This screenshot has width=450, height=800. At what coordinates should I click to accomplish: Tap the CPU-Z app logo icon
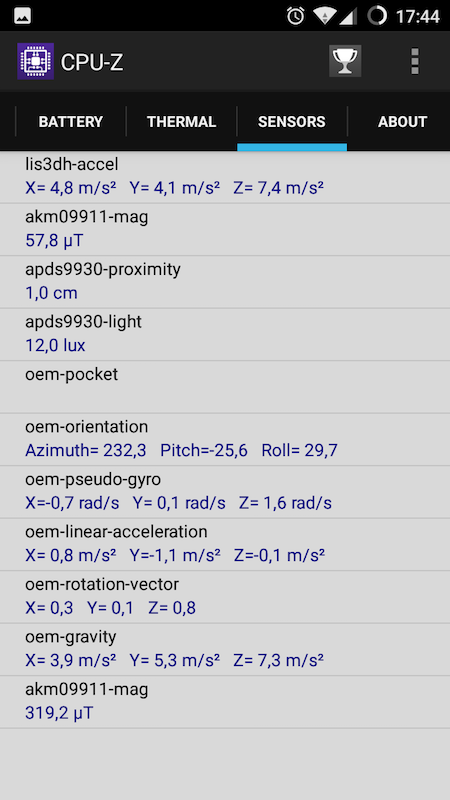click(36, 61)
